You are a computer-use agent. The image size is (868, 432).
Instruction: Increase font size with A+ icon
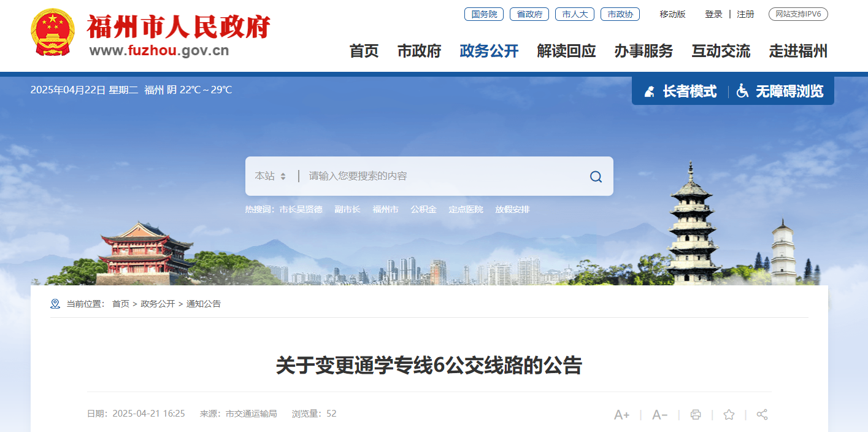coord(622,415)
